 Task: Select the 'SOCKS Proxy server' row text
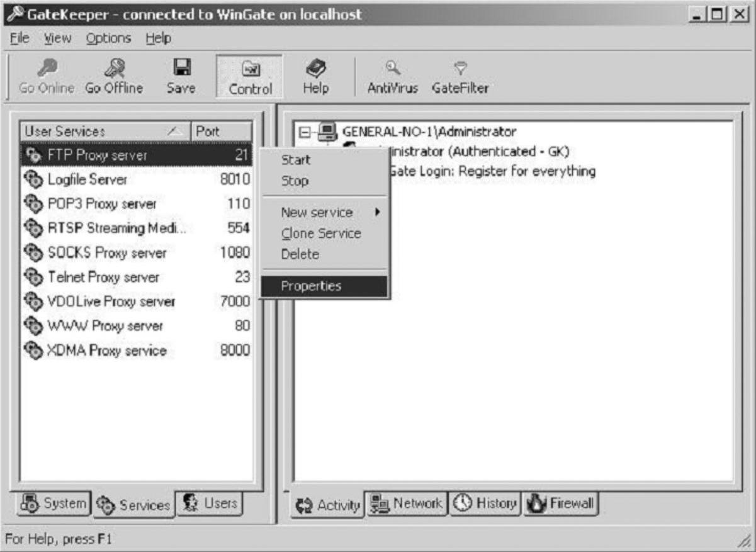coord(107,252)
